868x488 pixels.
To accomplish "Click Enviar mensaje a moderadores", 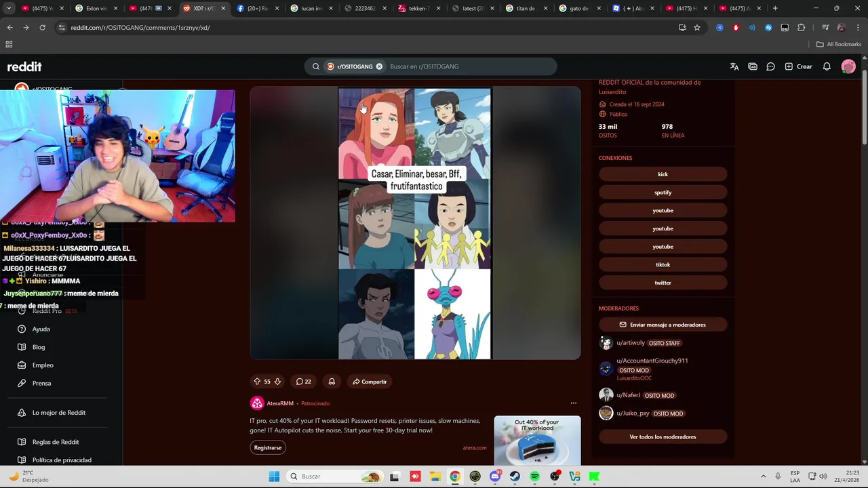I will 663,325.
